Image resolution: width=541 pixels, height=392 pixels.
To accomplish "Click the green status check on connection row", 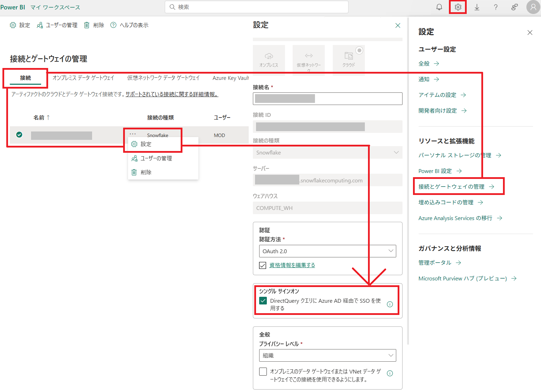I will pos(19,135).
